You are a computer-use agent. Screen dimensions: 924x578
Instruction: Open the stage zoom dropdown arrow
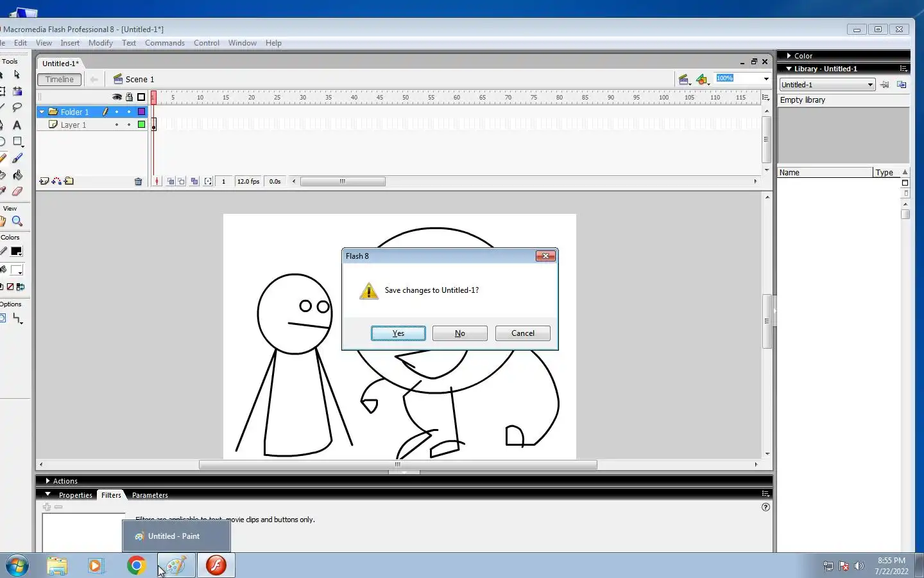point(766,78)
